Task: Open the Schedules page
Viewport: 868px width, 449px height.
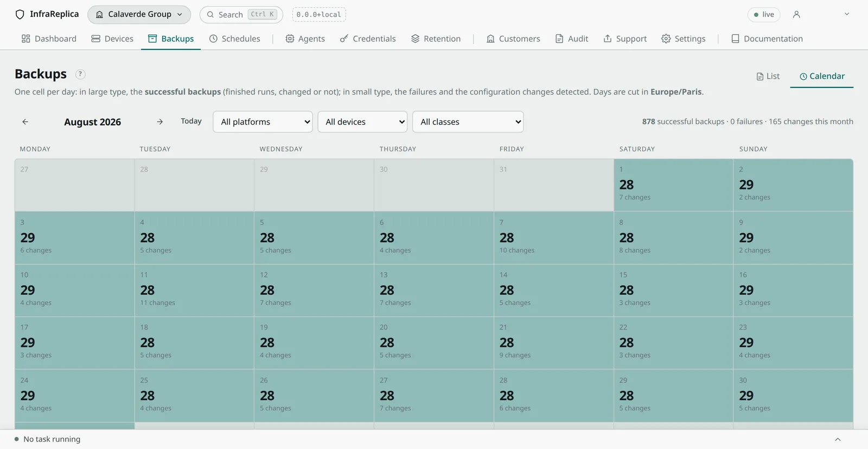Action: pos(235,39)
